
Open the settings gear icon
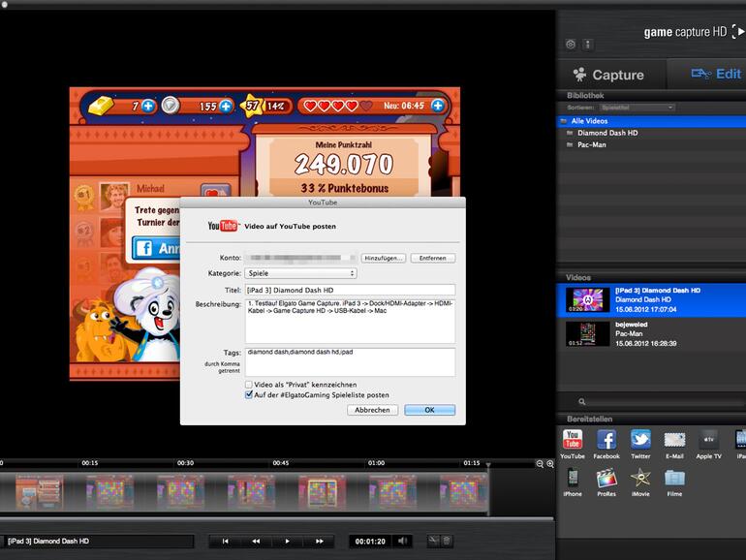point(571,45)
